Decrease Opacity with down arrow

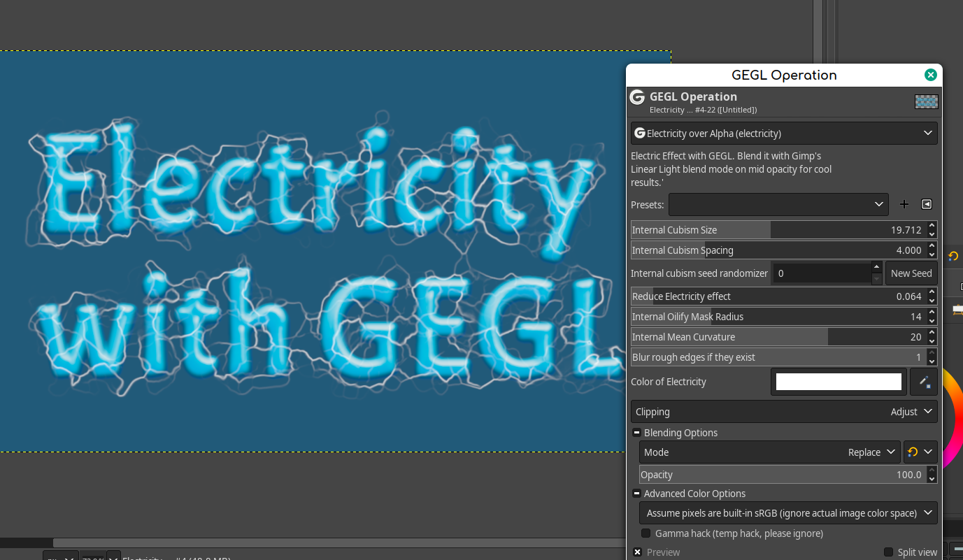(x=932, y=479)
